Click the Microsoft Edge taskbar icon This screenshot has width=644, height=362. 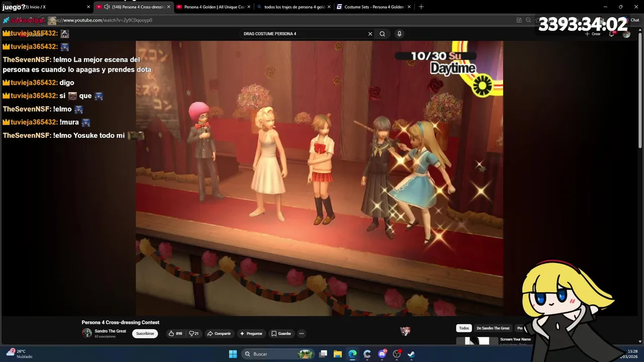pos(353,354)
